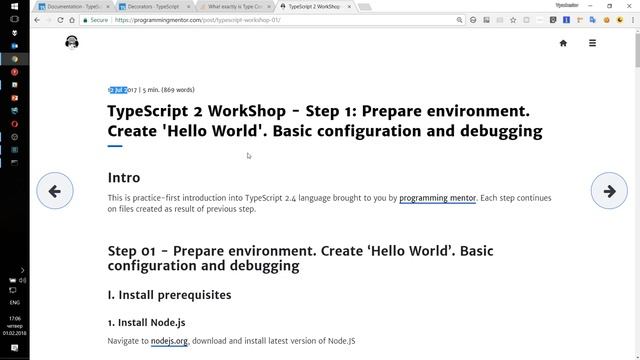Open the hamburger menu on the site
This screenshot has height=360, width=640.
pos(592,43)
